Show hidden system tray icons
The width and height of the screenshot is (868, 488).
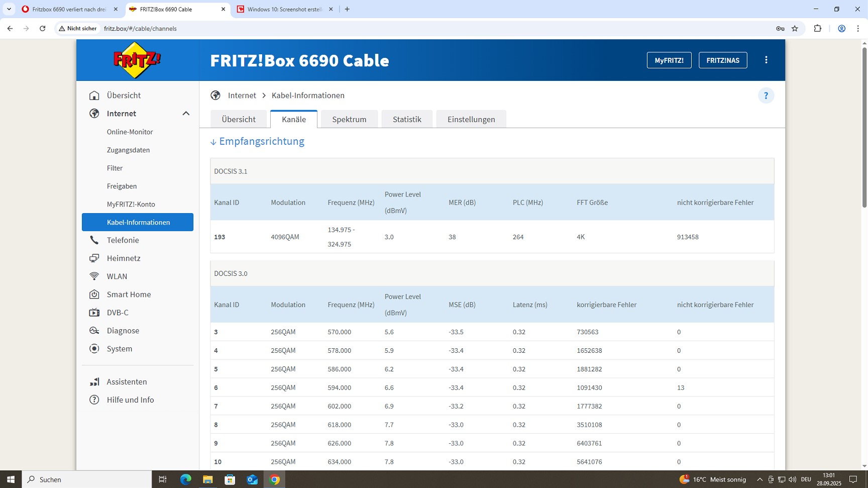click(x=759, y=479)
